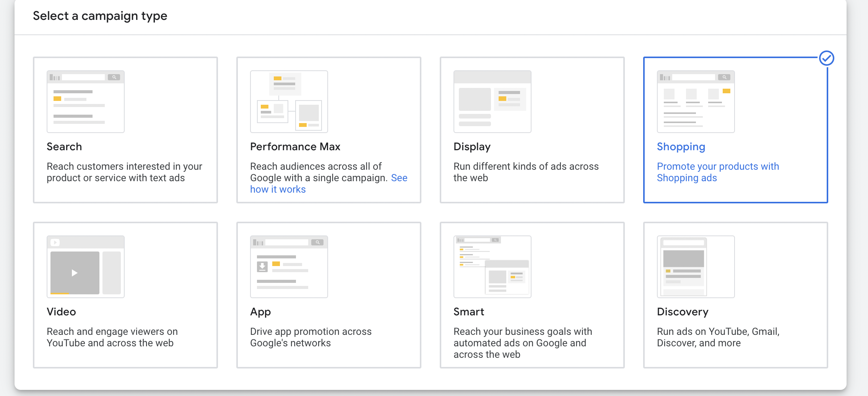Click 'Reach and engage viewers on YouTube' text

(x=112, y=337)
